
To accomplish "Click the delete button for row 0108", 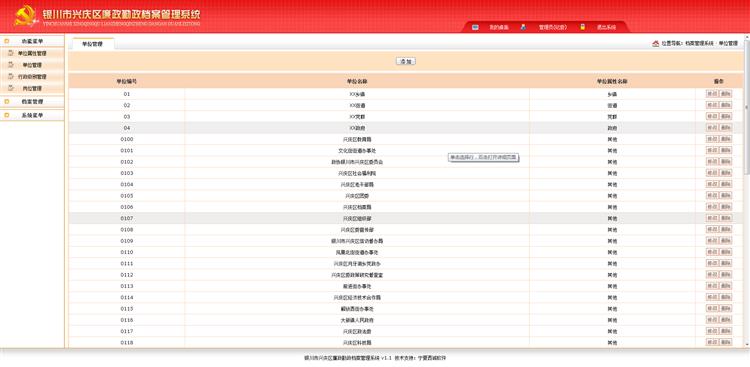I will [x=726, y=230].
